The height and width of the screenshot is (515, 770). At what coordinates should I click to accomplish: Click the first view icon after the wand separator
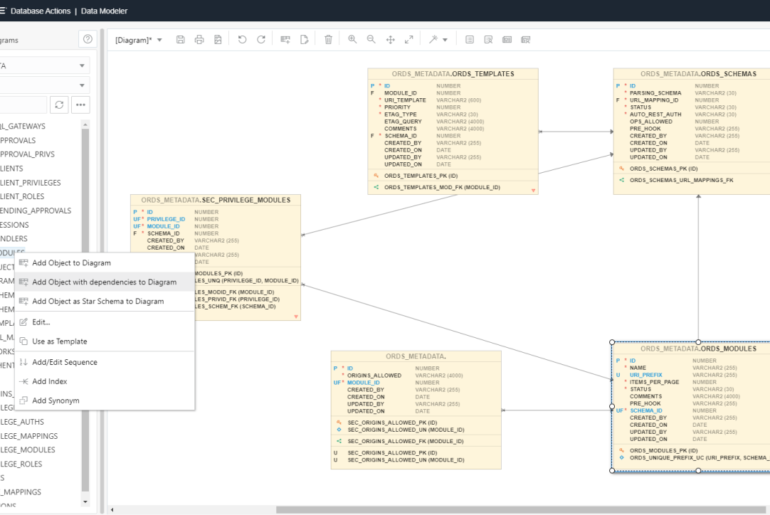coord(469,40)
